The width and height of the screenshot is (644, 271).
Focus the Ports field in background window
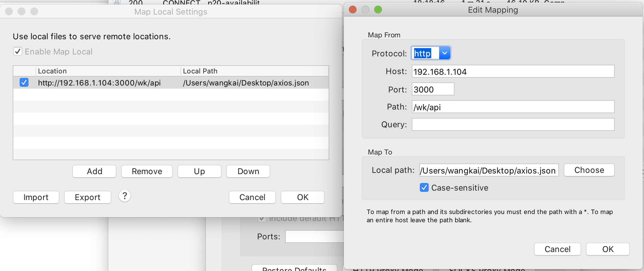coord(314,236)
